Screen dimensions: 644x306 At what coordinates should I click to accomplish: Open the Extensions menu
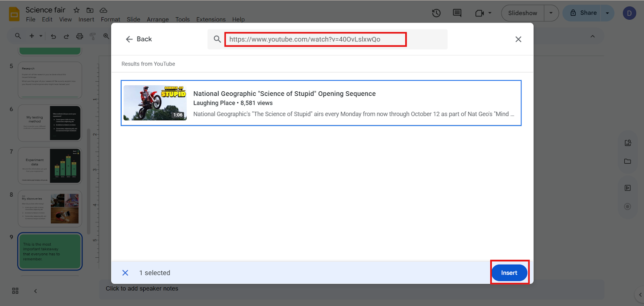[x=211, y=19]
